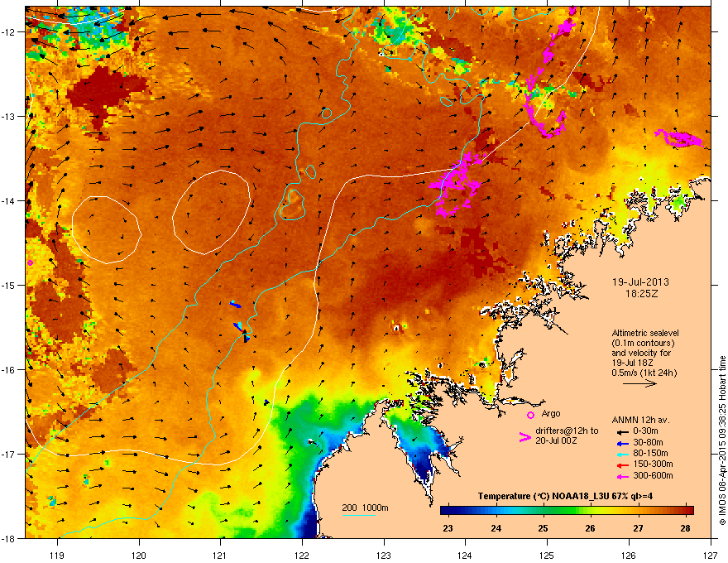
Task: Click the red 150-300m arrow legend icon
Action: click(x=622, y=465)
